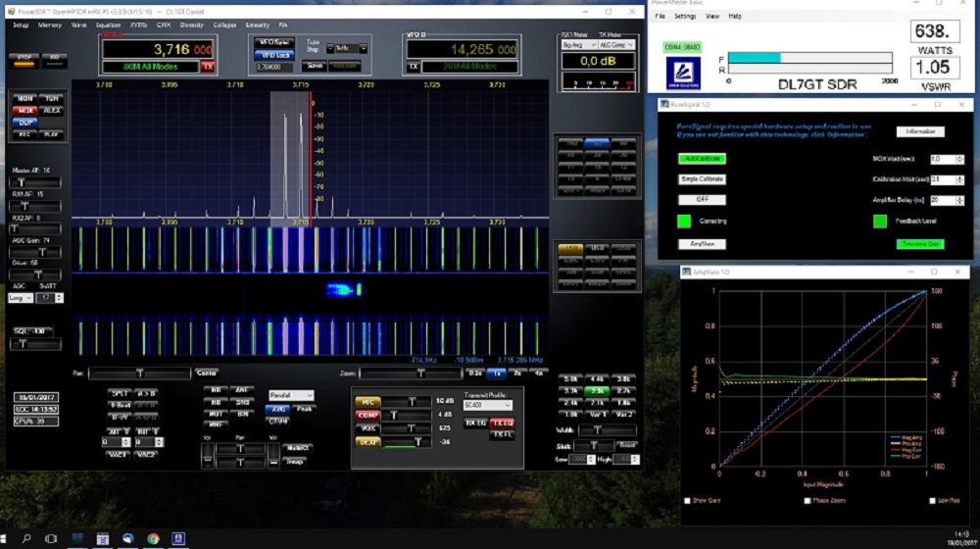The width and height of the screenshot is (980, 549).
Task: Click the Save button near VFO Lock
Action: click(x=315, y=66)
